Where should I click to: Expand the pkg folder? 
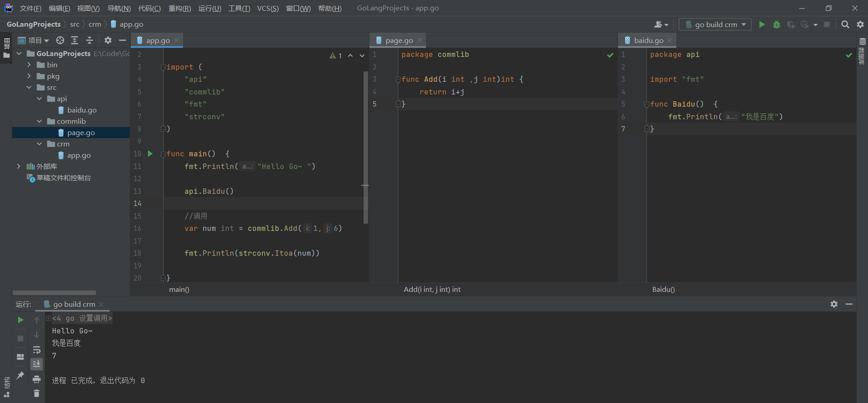click(x=29, y=76)
